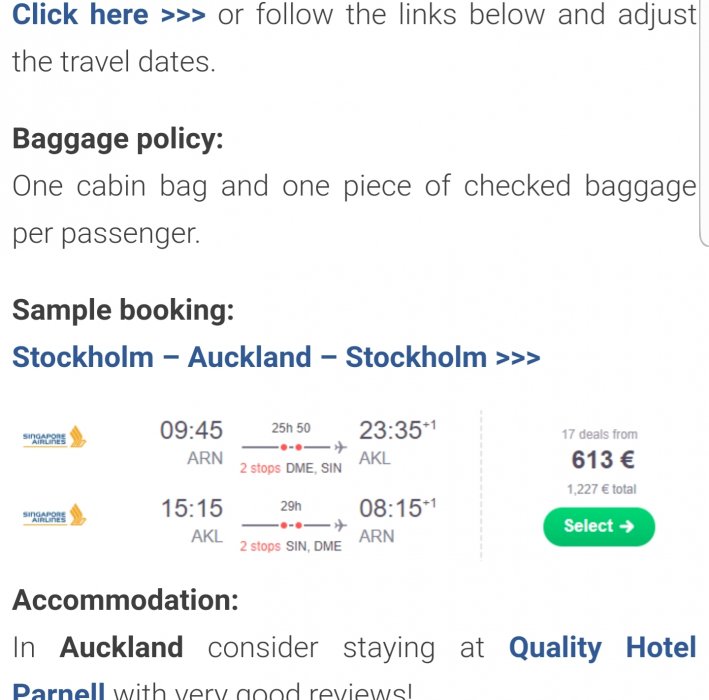
Task: Click the return flight route plane icon
Action: point(340,524)
